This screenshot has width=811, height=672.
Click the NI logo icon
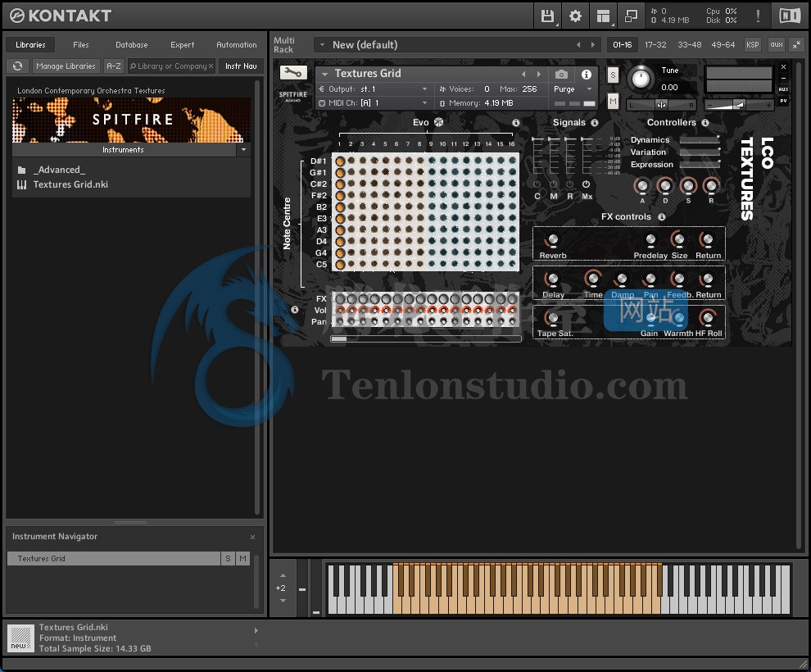[789, 16]
